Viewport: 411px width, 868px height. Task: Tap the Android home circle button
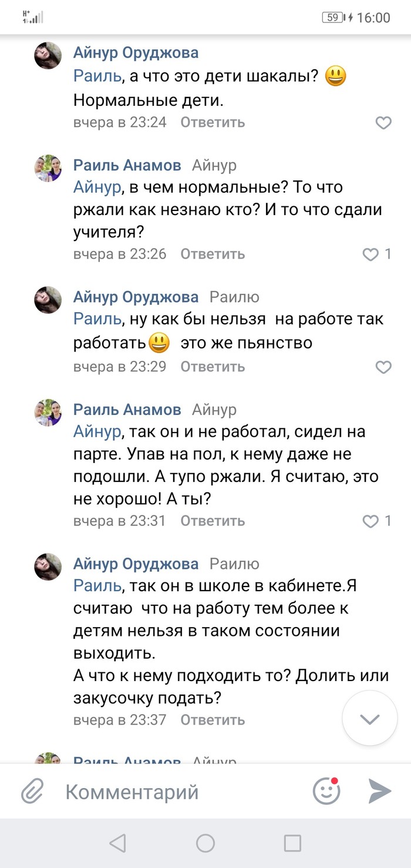(206, 843)
